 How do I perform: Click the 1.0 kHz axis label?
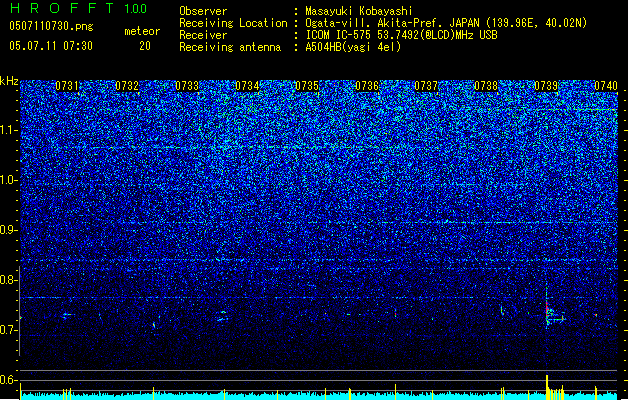tap(9, 180)
